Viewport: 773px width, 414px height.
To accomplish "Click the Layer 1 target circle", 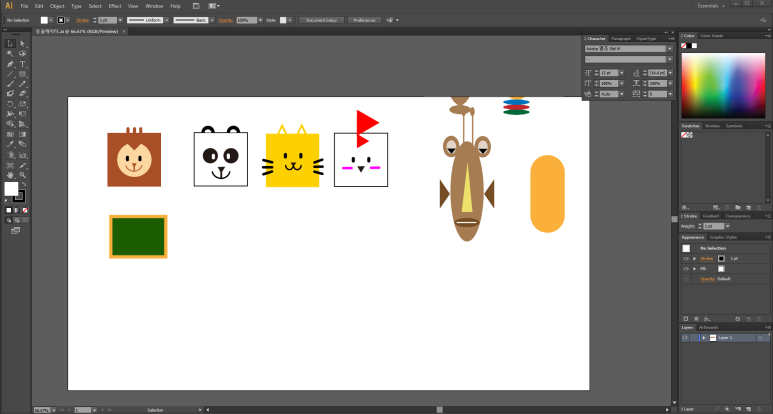I will 760,338.
